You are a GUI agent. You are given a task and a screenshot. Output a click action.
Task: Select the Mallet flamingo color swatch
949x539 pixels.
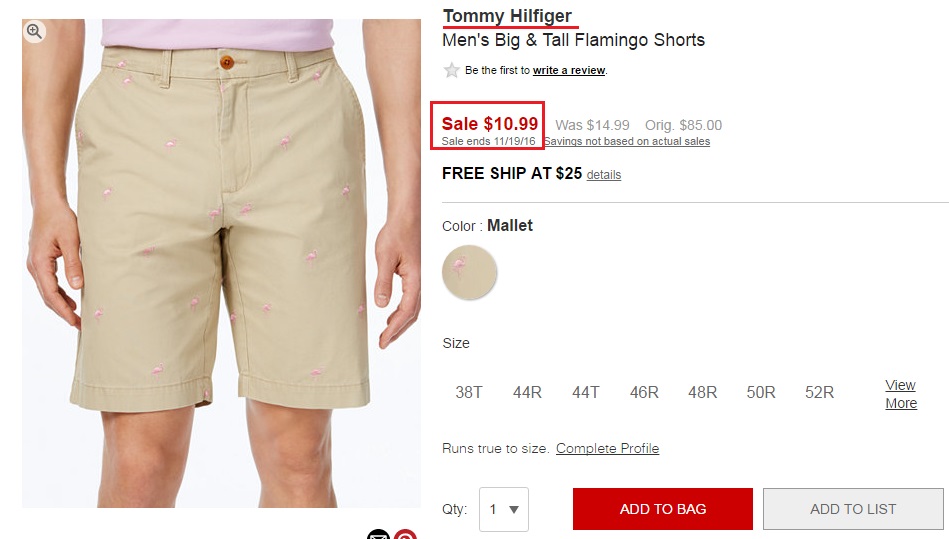pos(470,272)
